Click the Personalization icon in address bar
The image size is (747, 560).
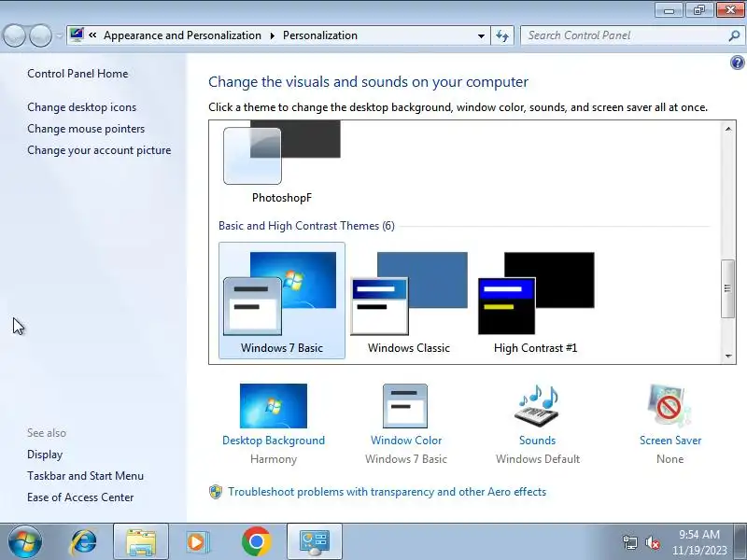click(x=77, y=35)
